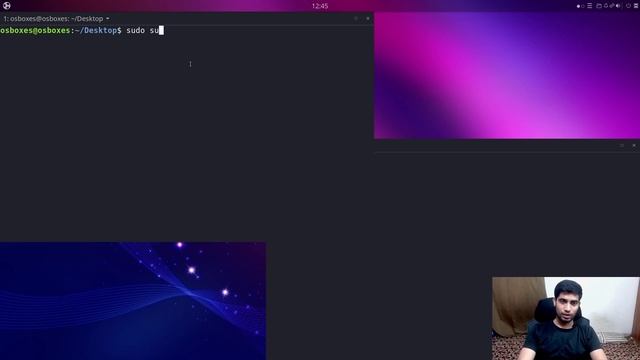Expand the terminal title dropdown arrow
The image size is (640, 360).
[x=107, y=18]
